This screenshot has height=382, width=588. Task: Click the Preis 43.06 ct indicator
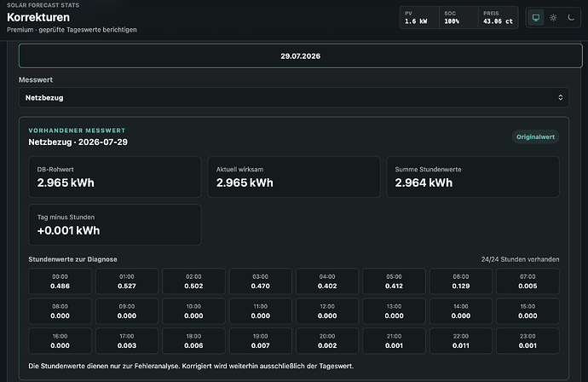498,18
